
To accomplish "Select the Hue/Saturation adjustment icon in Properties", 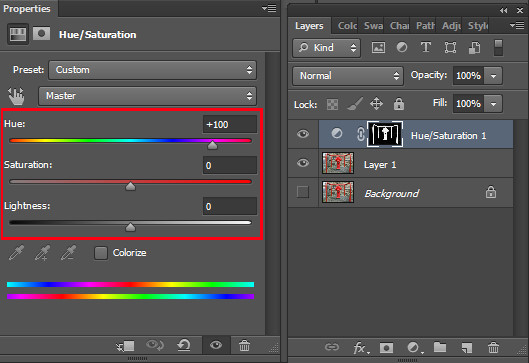I will coord(18,34).
